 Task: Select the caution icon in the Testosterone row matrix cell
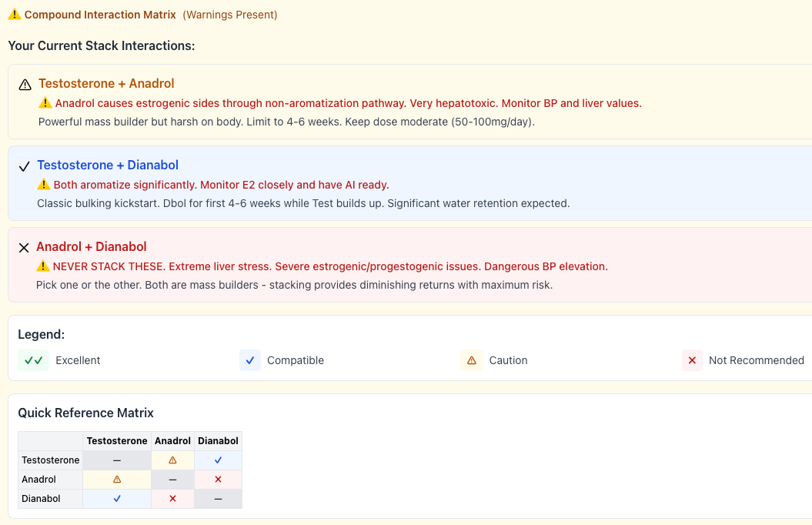pos(172,460)
